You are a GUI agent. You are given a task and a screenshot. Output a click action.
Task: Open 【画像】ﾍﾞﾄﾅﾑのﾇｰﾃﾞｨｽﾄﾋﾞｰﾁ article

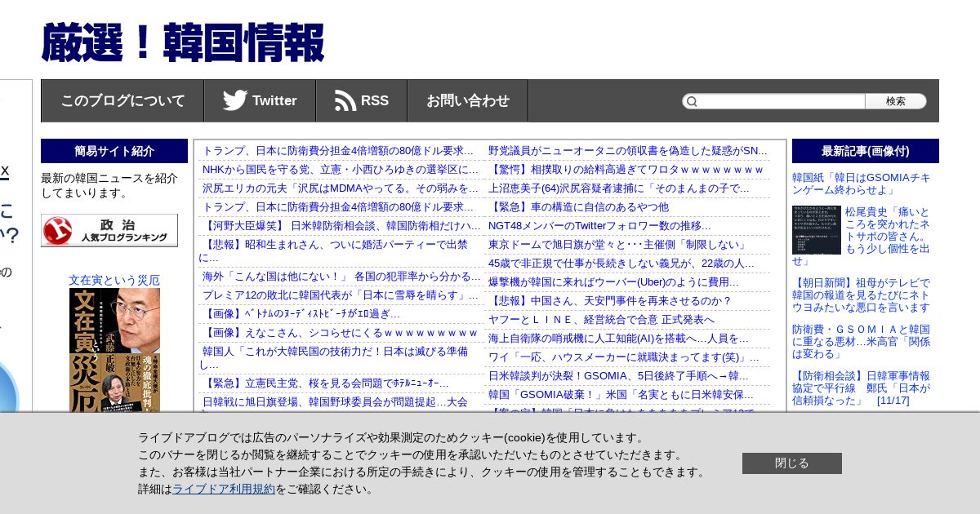tap(301, 313)
